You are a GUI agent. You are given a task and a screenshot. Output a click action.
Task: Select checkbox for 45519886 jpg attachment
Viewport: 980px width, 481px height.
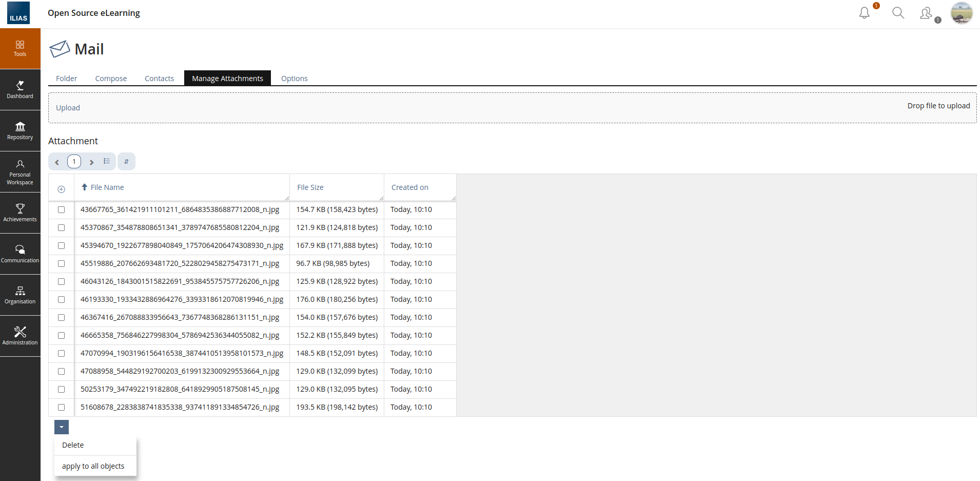point(62,264)
